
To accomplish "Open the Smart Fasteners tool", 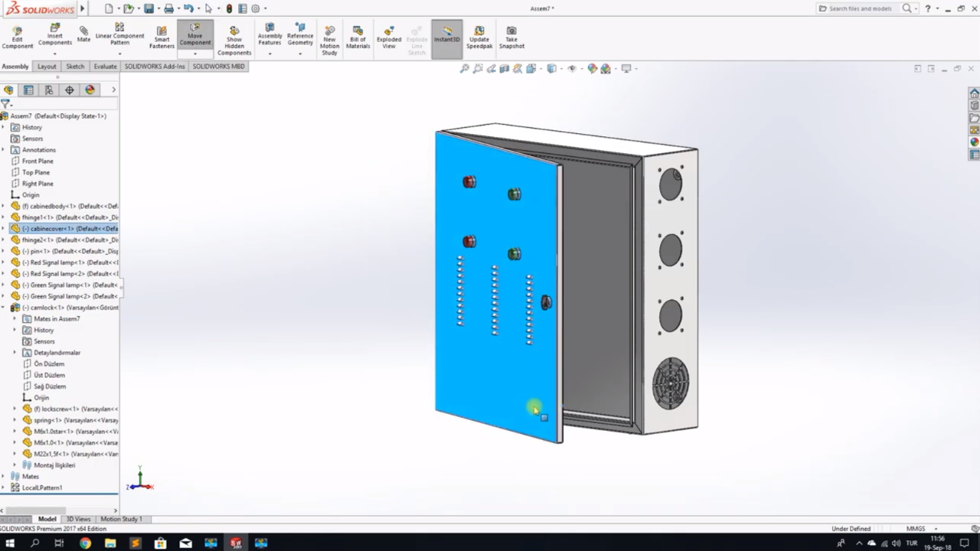I will [x=162, y=37].
